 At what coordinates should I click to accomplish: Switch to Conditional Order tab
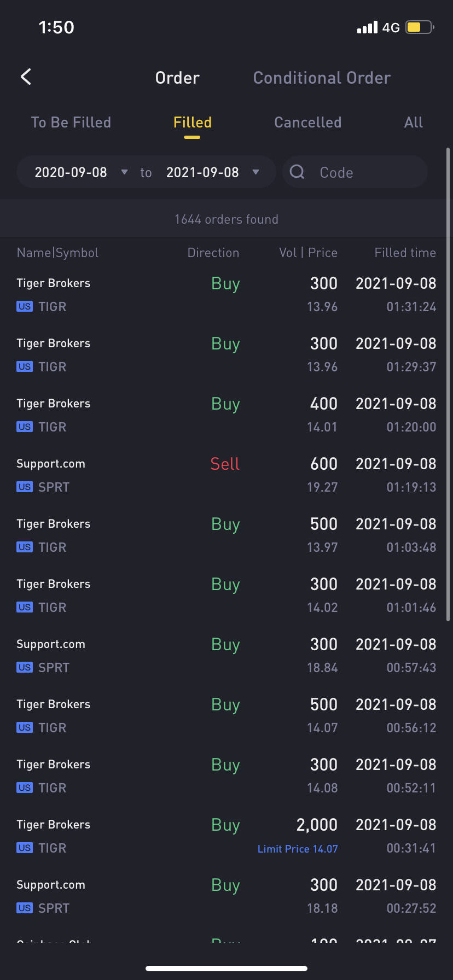pos(322,78)
